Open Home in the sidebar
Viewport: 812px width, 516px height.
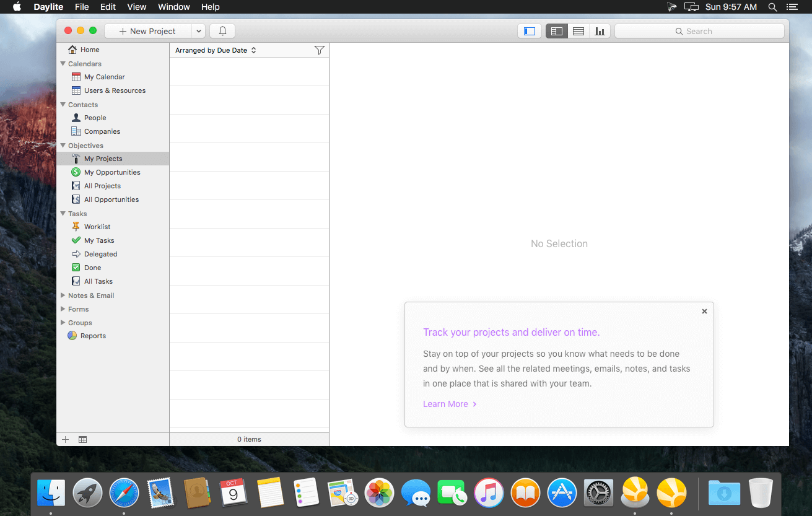84,50
